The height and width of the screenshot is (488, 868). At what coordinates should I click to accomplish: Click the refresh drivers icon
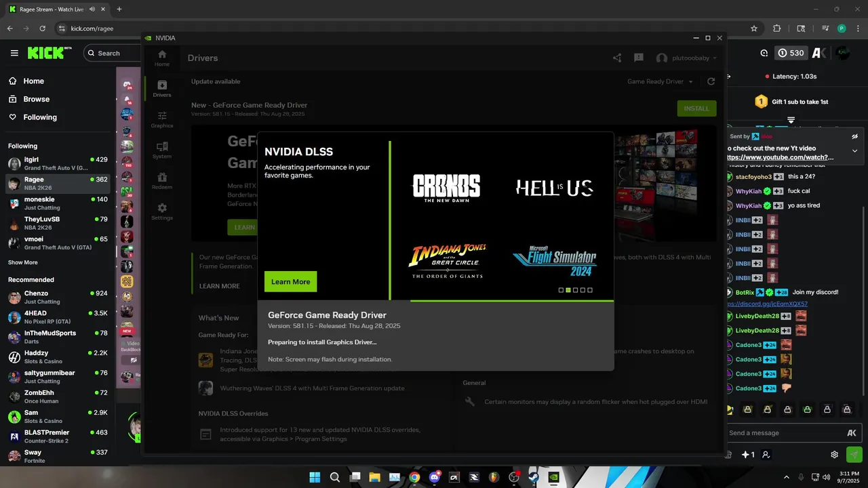coord(711,81)
